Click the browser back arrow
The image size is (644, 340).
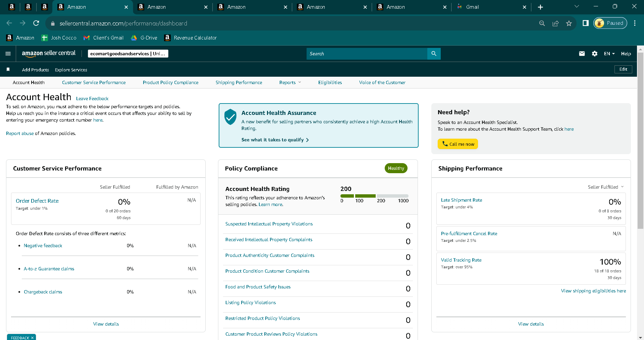click(x=9, y=23)
